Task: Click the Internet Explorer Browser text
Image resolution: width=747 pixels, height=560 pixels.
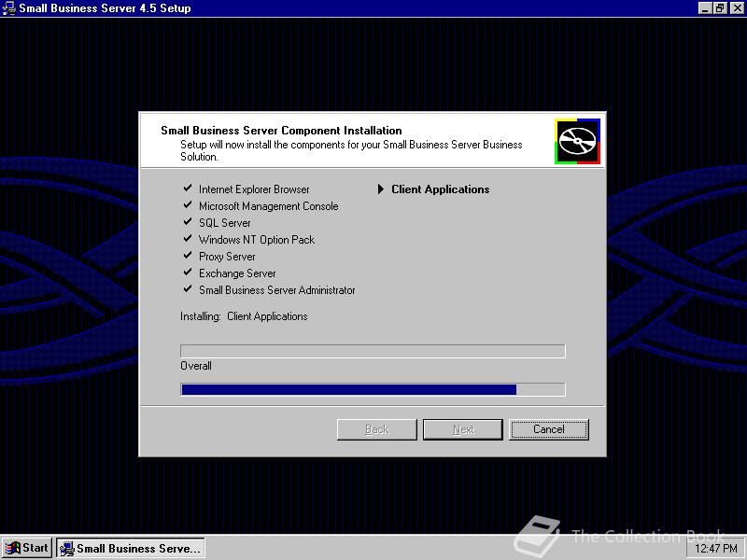Action: tap(254, 189)
